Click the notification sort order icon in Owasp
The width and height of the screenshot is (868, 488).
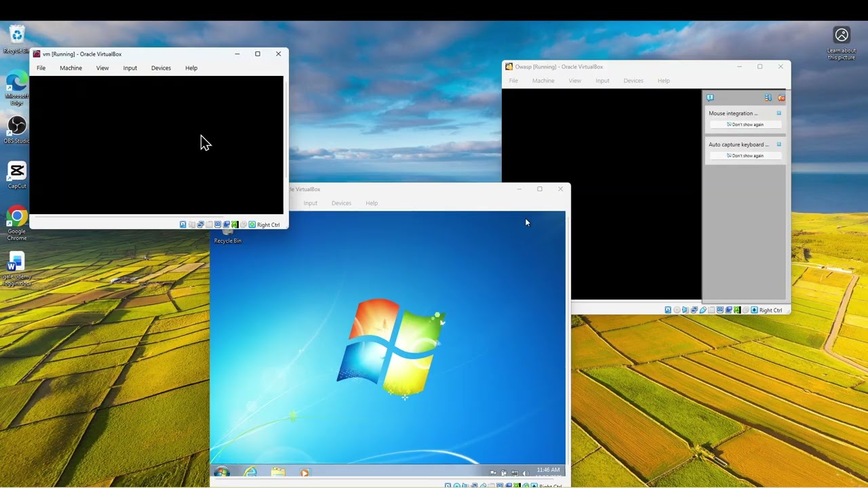[x=768, y=98]
